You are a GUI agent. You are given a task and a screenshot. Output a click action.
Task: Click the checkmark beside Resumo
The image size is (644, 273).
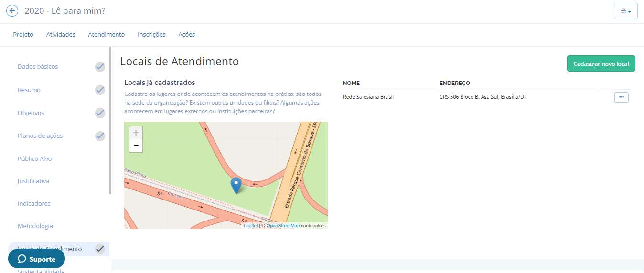(x=100, y=90)
